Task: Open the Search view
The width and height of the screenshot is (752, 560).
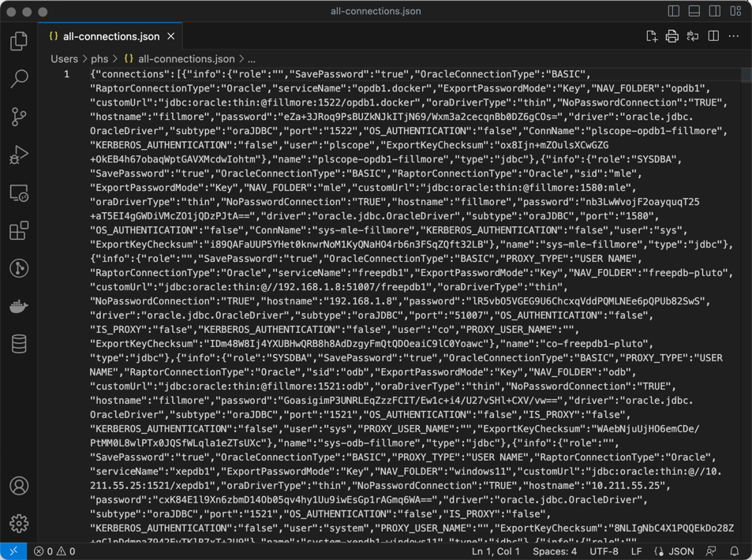Action: tap(19, 79)
